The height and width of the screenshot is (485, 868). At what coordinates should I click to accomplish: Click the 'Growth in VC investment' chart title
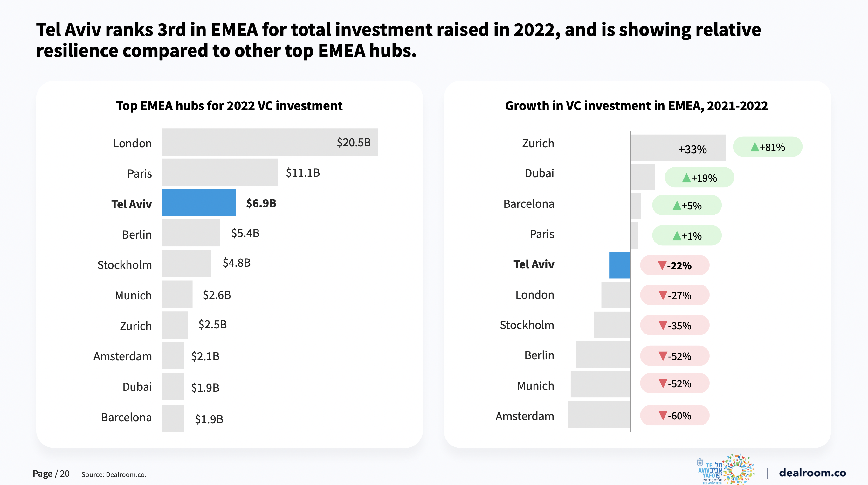click(x=636, y=106)
